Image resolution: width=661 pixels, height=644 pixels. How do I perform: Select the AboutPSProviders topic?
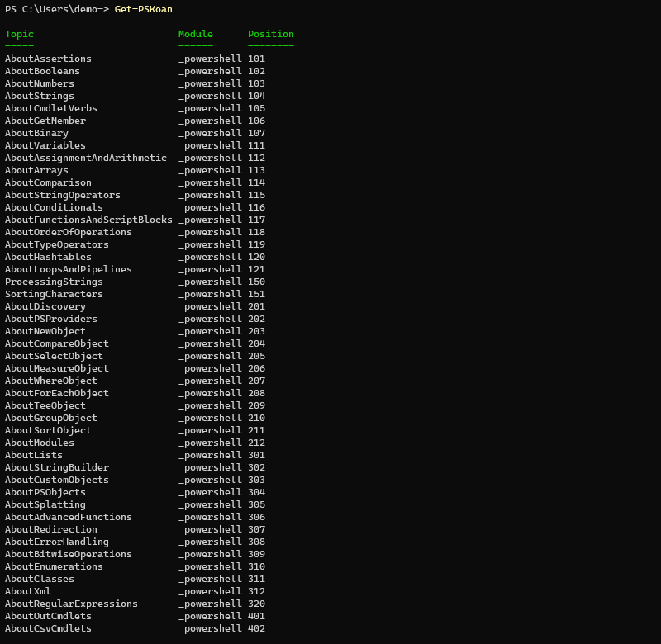[x=51, y=319]
